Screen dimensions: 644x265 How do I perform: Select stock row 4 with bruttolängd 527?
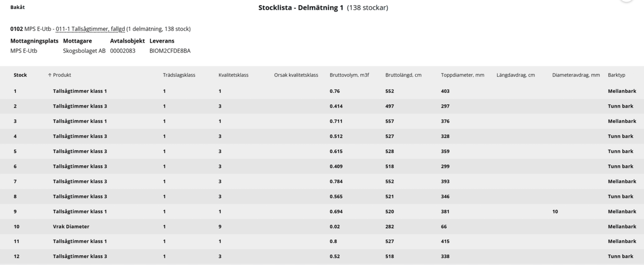click(322, 136)
